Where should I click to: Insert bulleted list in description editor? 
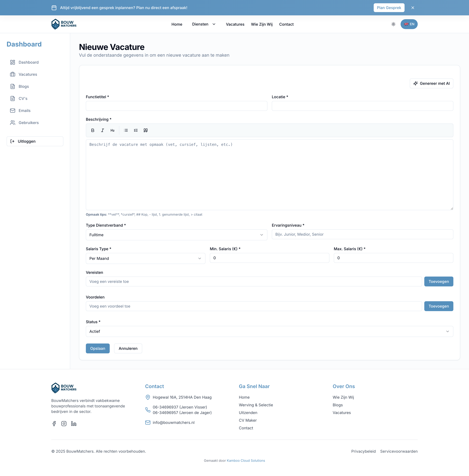tap(126, 130)
